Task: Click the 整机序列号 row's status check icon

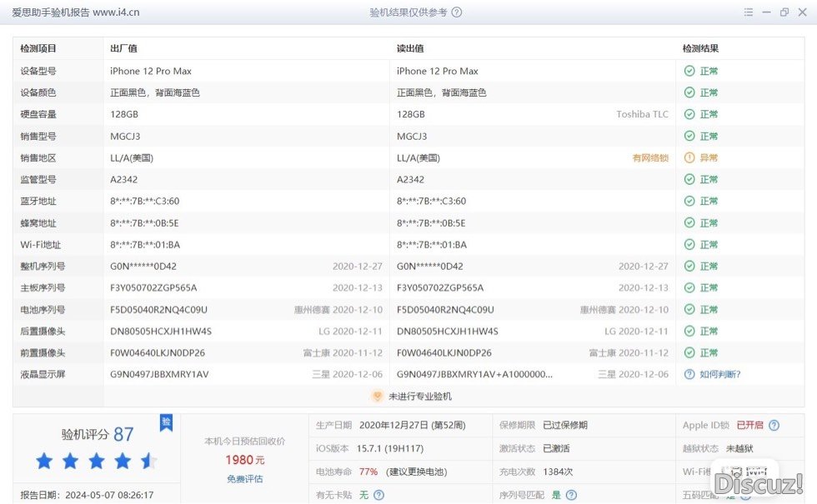Action: 689,266
